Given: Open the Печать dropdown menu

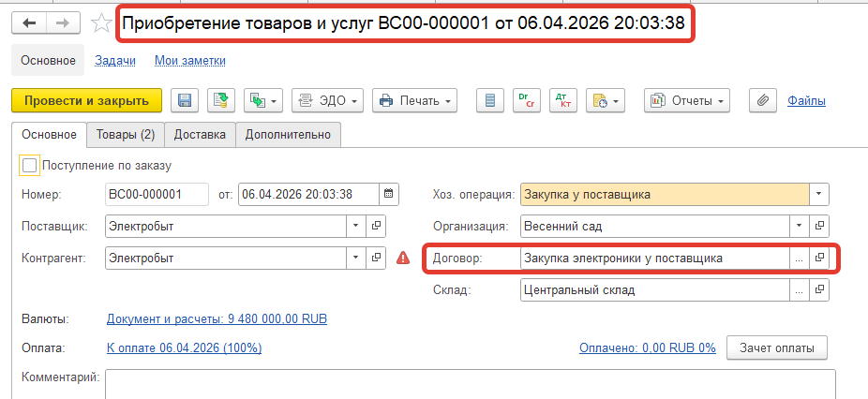Looking at the screenshot, I should [414, 100].
